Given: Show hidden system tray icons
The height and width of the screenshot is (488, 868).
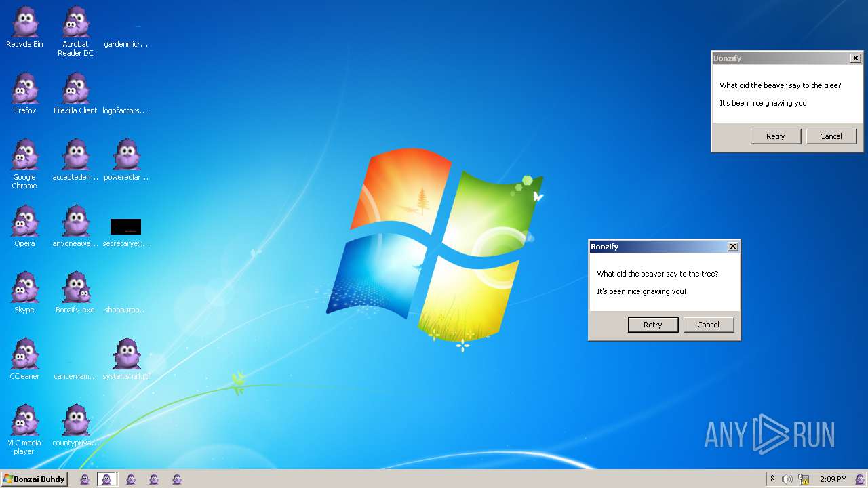Looking at the screenshot, I should pos(772,479).
